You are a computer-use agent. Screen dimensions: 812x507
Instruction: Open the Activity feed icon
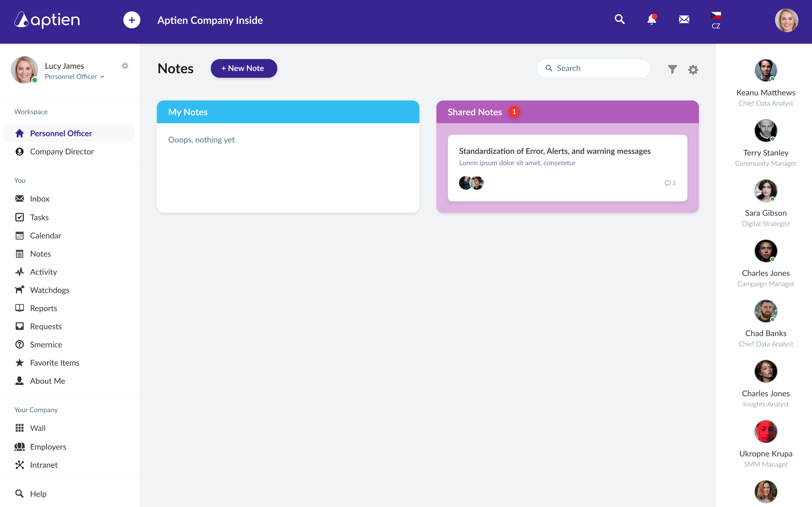point(19,272)
